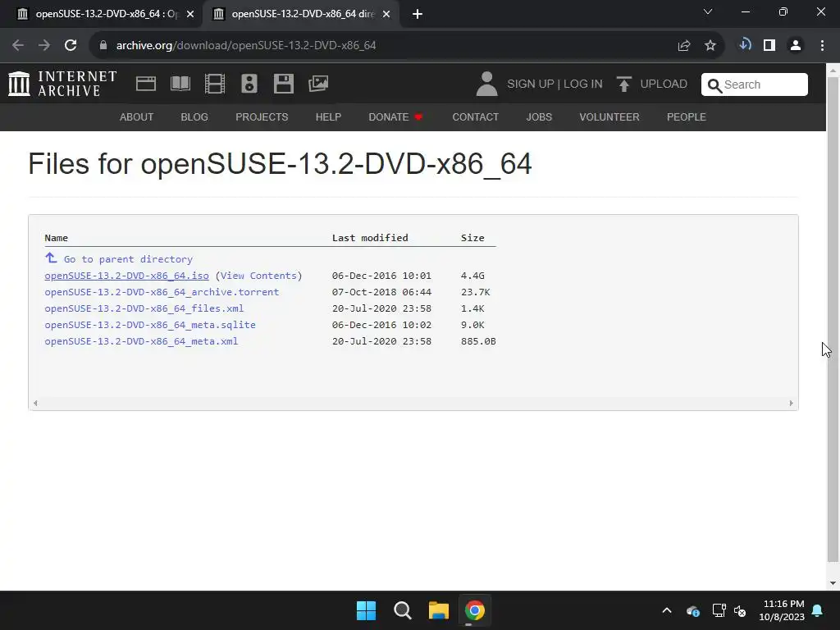Image resolution: width=840 pixels, height=630 pixels.
Task: Open the Texts book icon
Action: [180, 84]
